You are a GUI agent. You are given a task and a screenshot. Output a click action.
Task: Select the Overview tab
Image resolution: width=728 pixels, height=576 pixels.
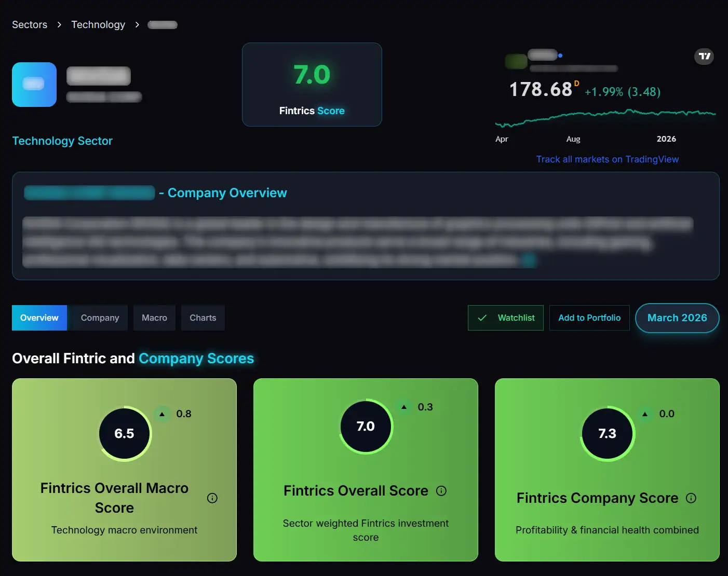click(39, 318)
